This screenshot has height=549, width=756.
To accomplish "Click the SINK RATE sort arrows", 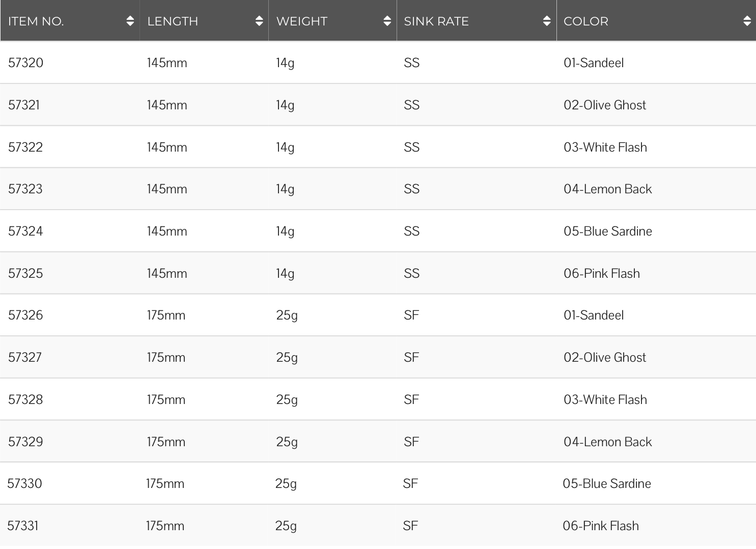I will point(547,21).
